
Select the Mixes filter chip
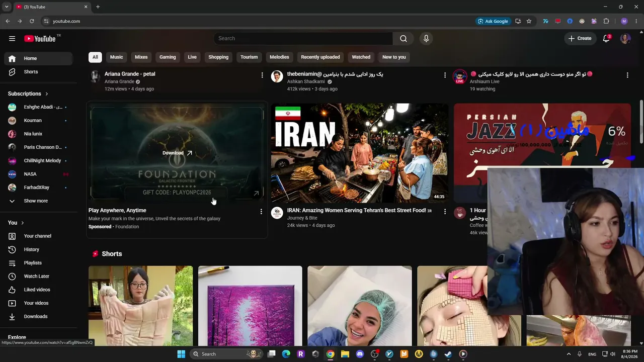(x=141, y=57)
